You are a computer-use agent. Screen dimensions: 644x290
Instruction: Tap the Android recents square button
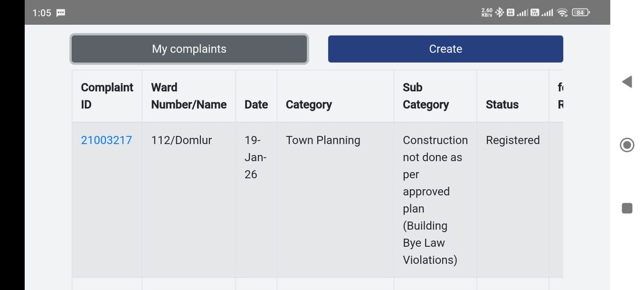click(627, 208)
